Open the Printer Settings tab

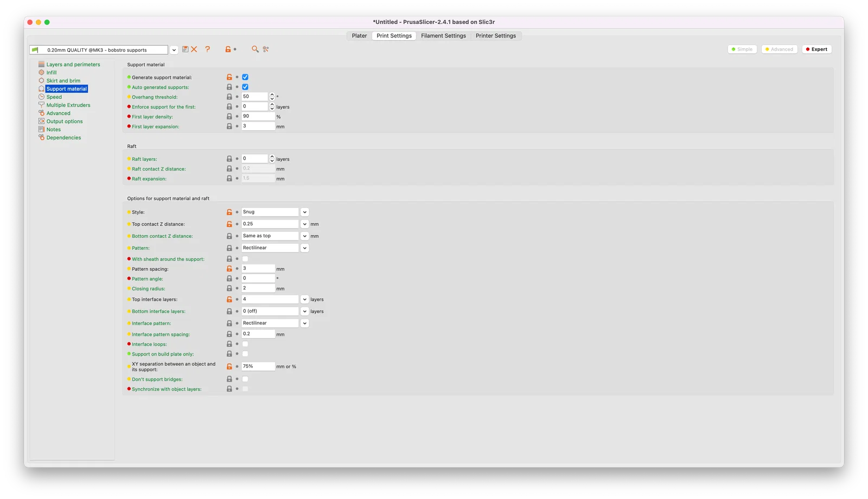496,36
